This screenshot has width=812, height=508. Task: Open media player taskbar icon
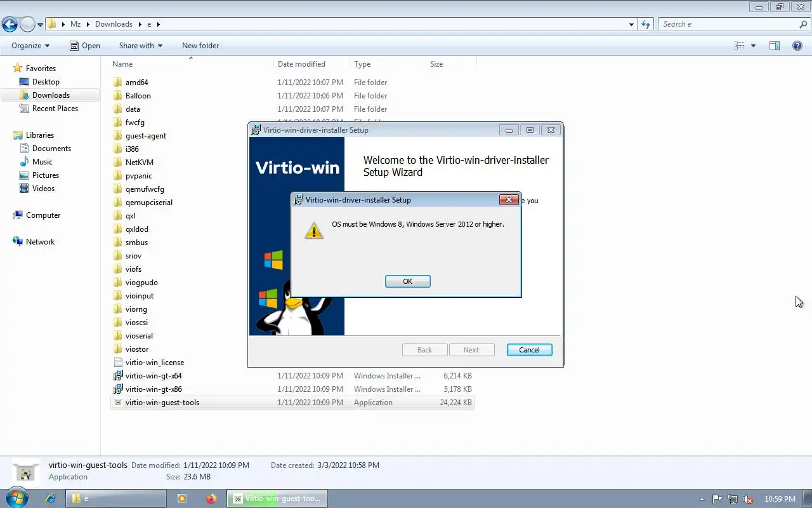tap(182, 498)
